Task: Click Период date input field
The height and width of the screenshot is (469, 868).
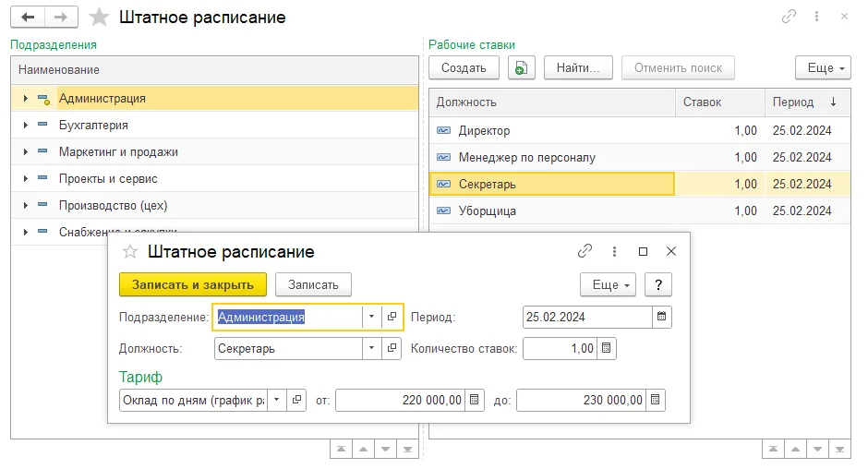Action: [x=586, y=317]
